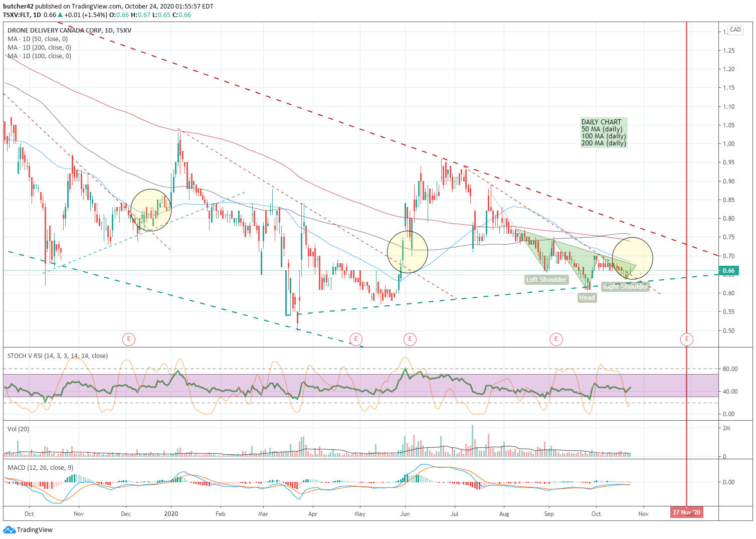
Task: Click the red '27 Nov '20' date label
Action: click(687, 512)
